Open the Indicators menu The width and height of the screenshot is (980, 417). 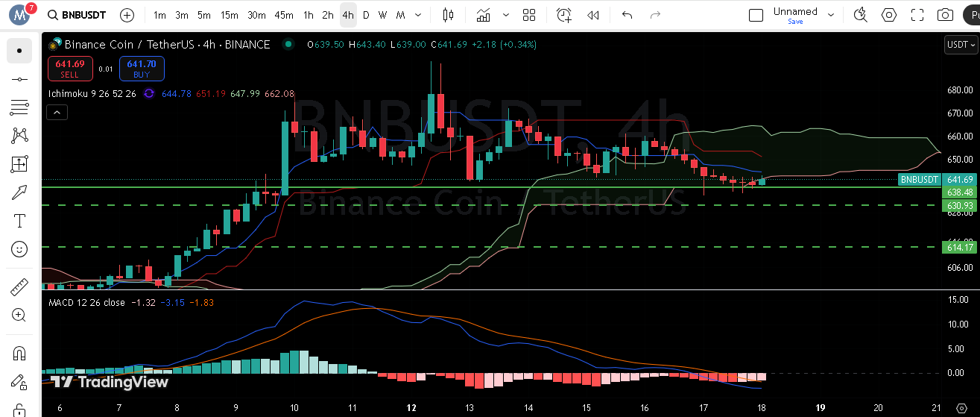pyautogui.click(x=484, y=15)
